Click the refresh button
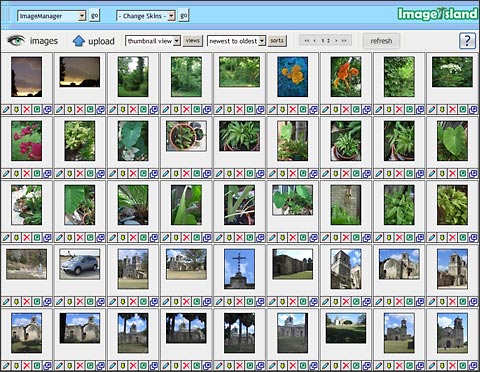 click(381, 41)
